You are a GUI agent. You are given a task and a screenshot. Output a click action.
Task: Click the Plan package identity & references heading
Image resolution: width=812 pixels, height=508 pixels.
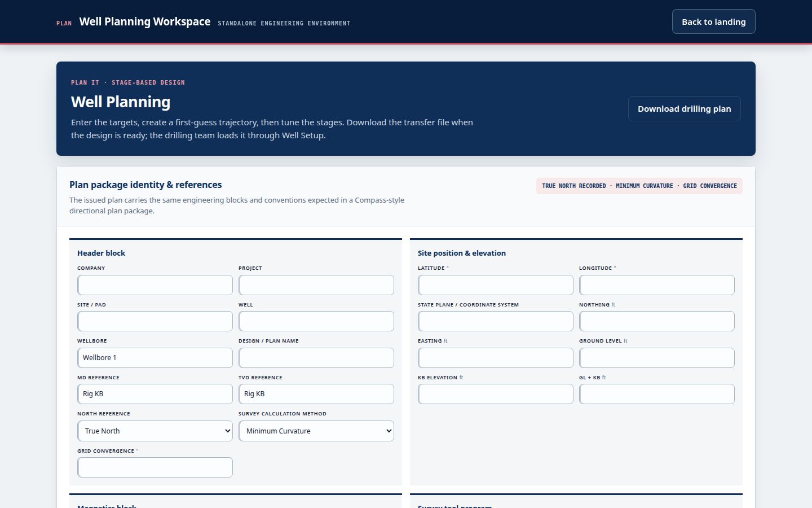pos(145,185)
